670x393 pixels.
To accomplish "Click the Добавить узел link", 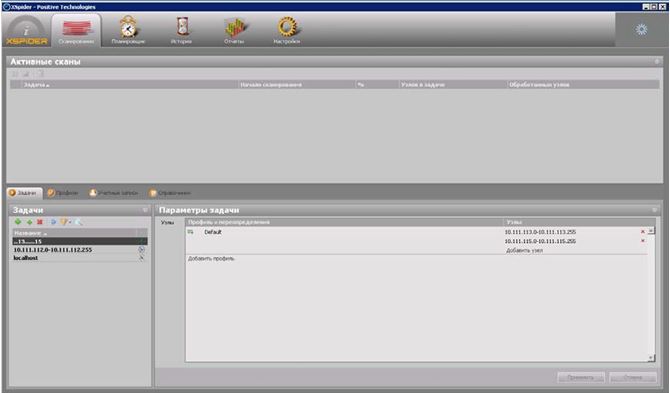I will 524,251.
